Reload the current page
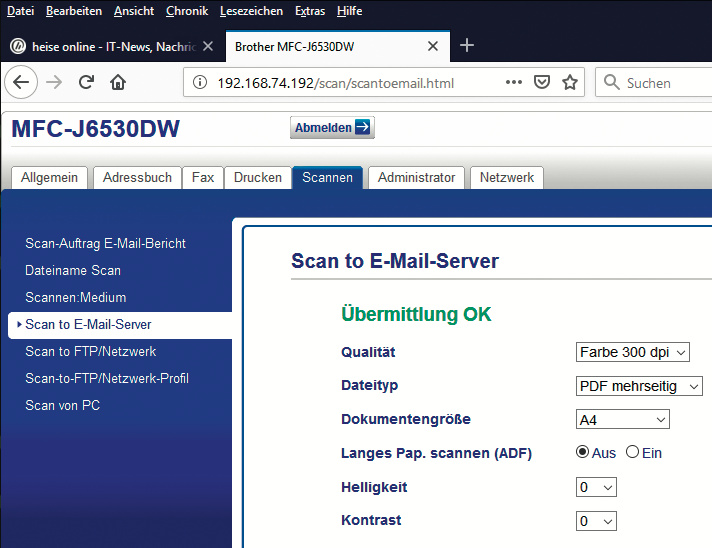This screenshot has height=548, width=712. point(86,82)
